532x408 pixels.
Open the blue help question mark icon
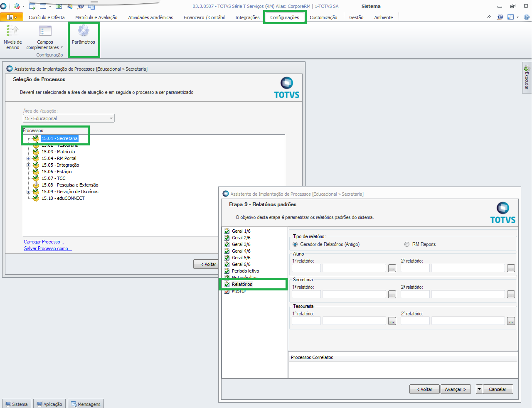(527, 17)
